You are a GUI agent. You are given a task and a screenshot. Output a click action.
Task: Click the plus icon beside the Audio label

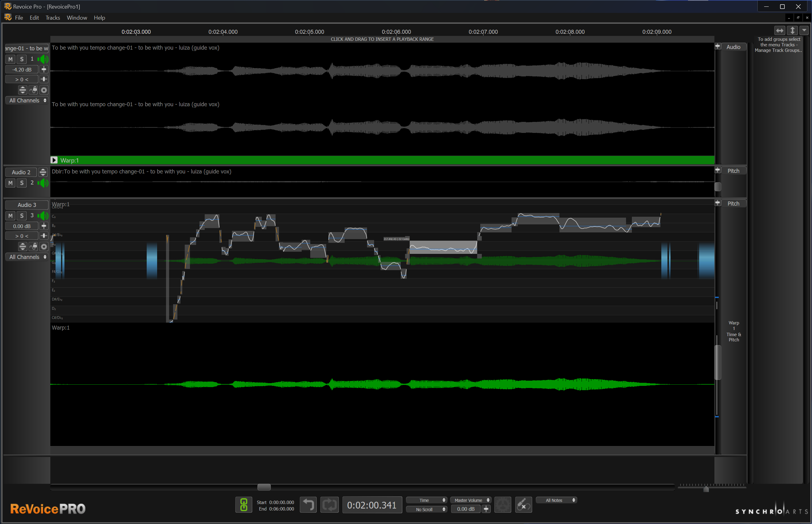tap(717, 46)
